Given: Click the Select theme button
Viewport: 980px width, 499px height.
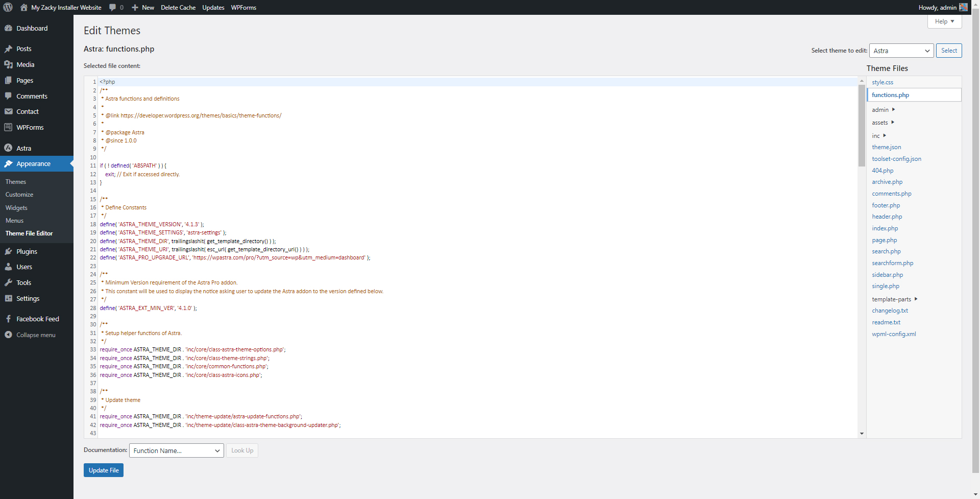Looking at the screenshot, I should (x=949, y=51).
